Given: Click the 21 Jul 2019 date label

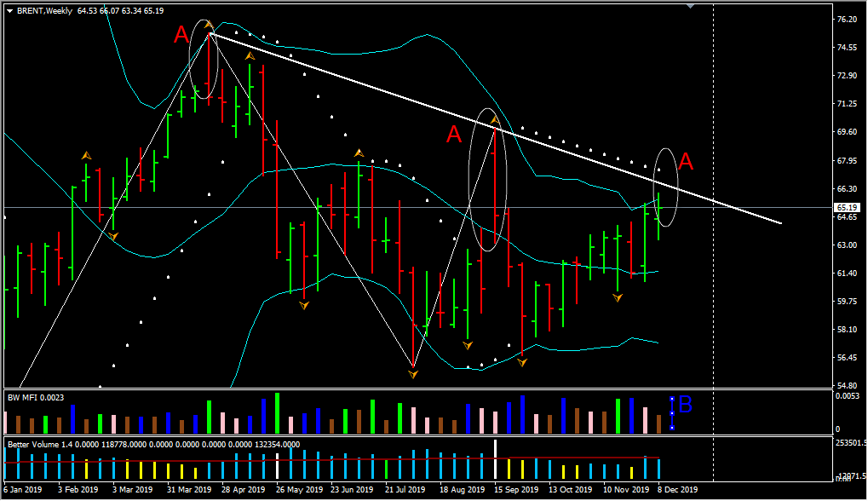Looking at the screenshot, I should [405, 490].
